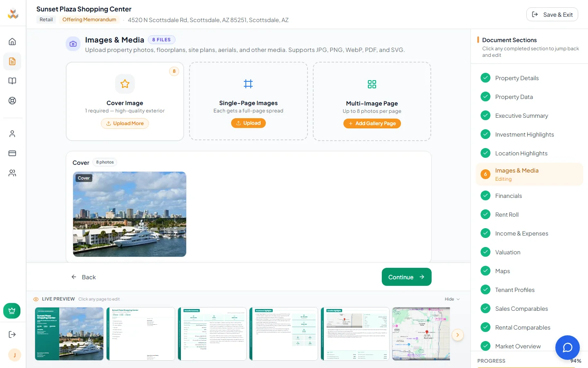
Task: Open the team members icon in the sidebar
Action: [x=13, y=173]
